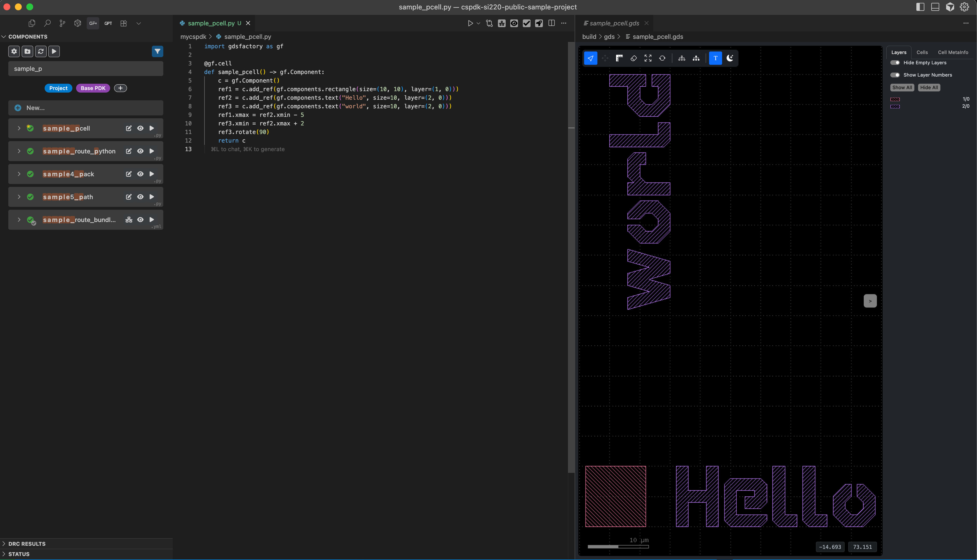
Task: Click the refresh components icon in the sidebar
Action: pyautogui.click(x=41, y=51)
